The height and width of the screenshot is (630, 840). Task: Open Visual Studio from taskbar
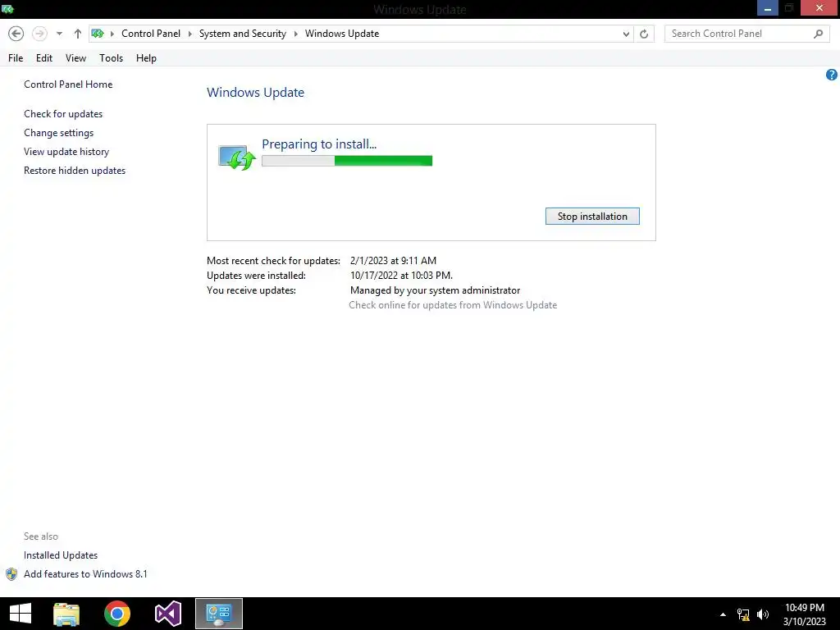coord(167,614)
